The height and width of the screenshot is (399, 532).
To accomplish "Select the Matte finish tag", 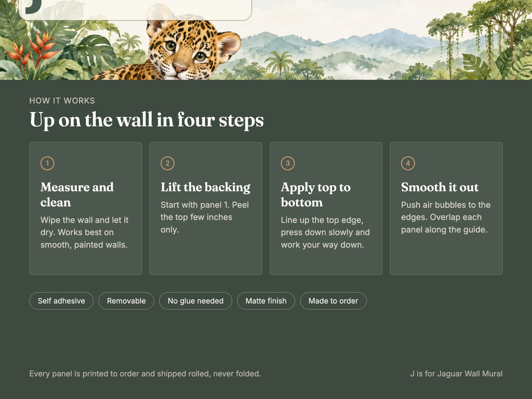I will tap(266, 301).
